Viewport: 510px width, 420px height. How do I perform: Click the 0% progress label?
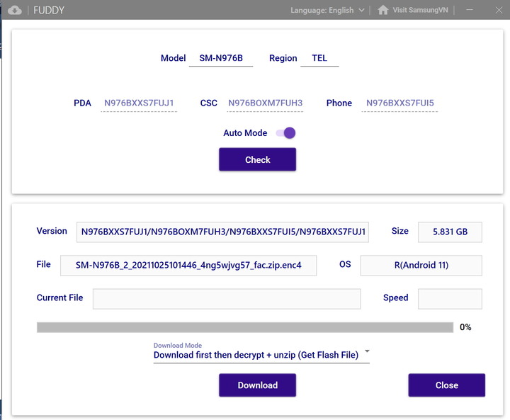[x=465, y=327]
